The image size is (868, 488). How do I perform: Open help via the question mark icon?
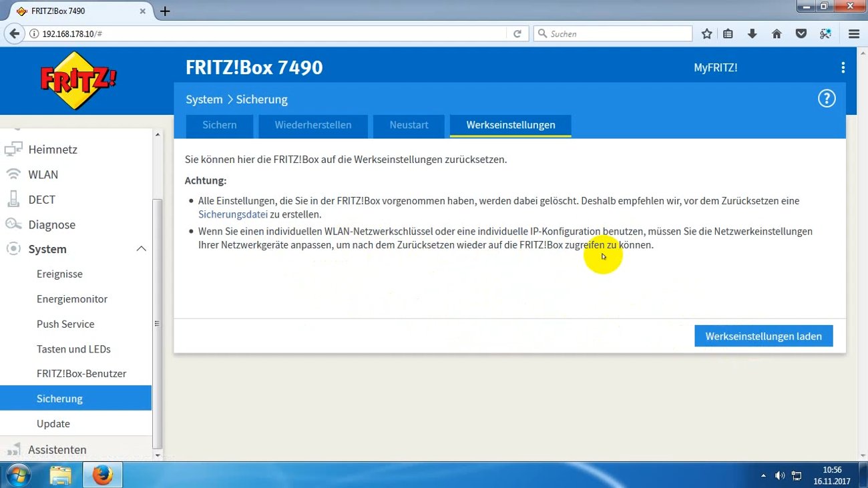[x=826, y=97]
